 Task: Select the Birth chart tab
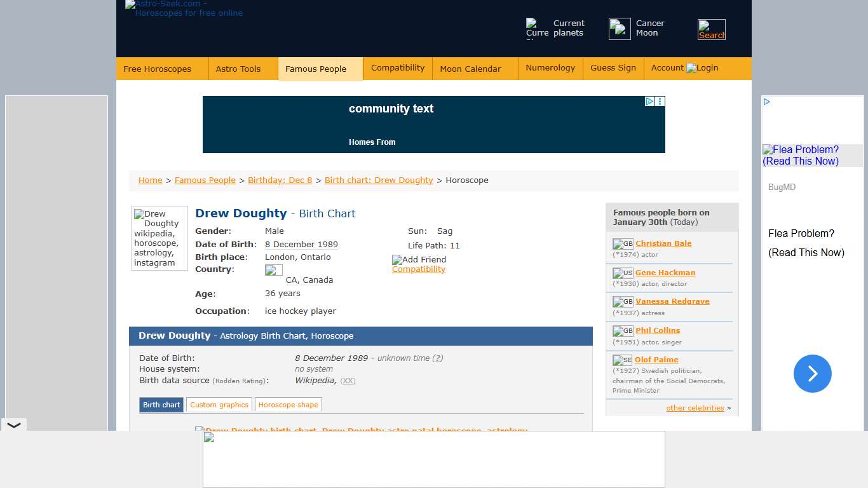click(161, 405)
